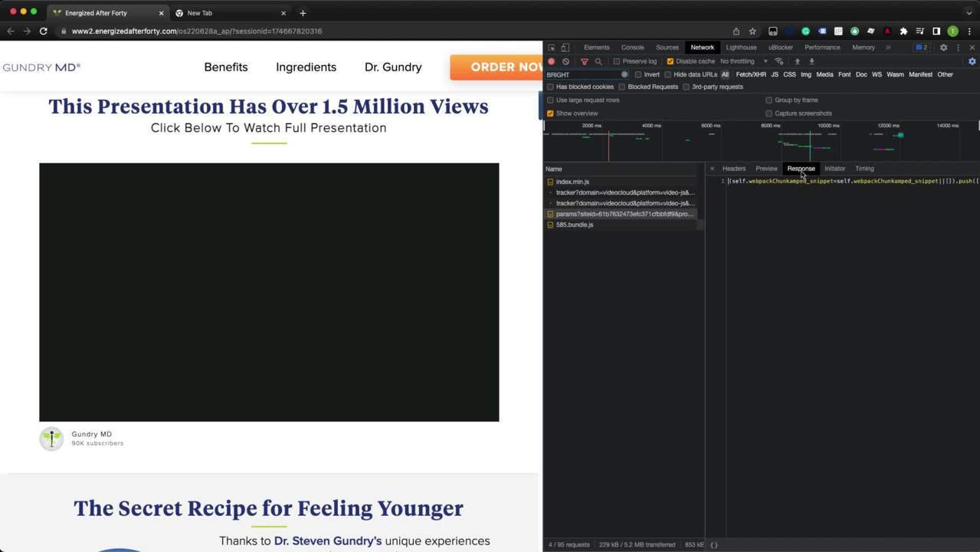Toggle the Chrome side panel icon
980x552 pixels.
[x=936, y=31]
